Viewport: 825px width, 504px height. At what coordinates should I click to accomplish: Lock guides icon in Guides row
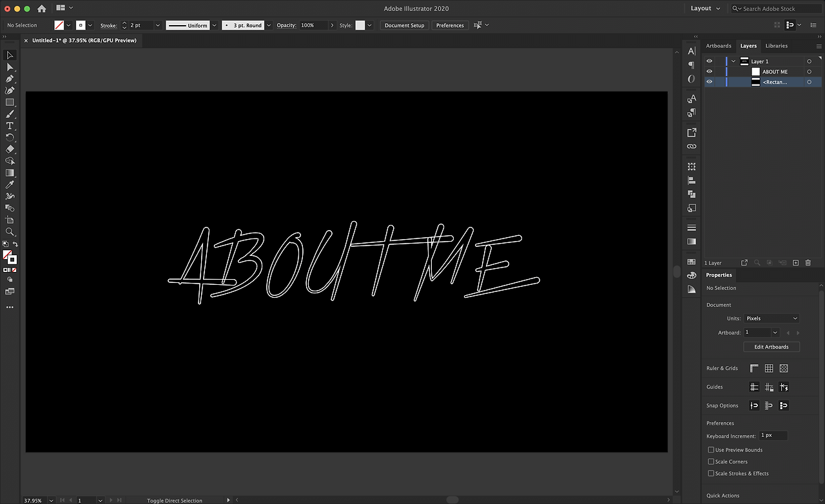(769, 387)
